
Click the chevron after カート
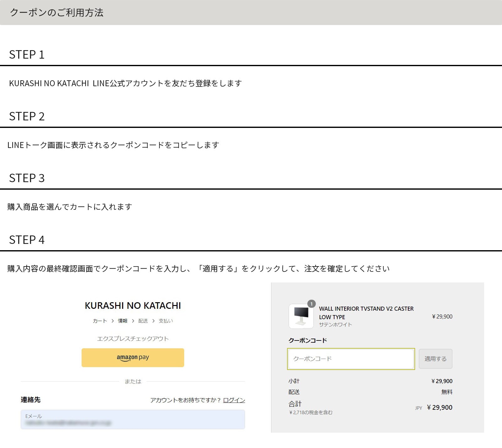pyautogui.click(x=113, y=321)
